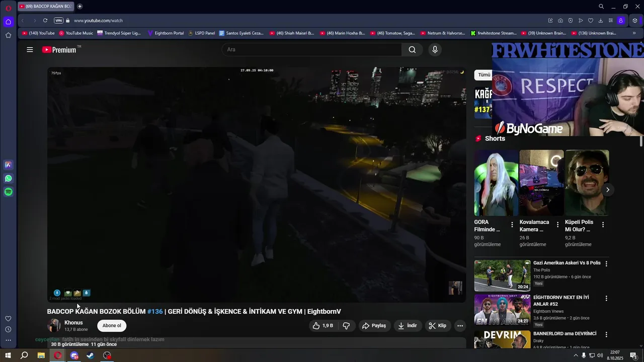
Task: Show hidden tray icons chevron
Action: point(576,355)
